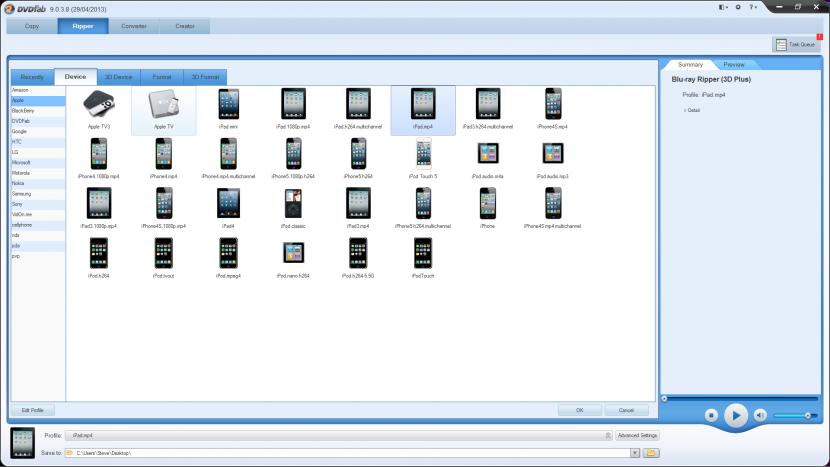The width and height of the screenshot is (830, 467).
Task: Select the iPhone4.mp4 profile
Action: coord(164,158)
